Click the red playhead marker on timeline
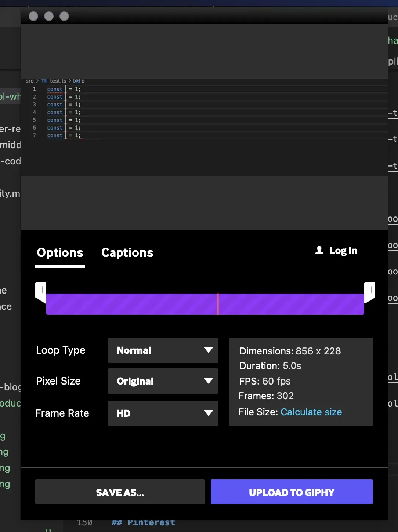 click(218, 304)
